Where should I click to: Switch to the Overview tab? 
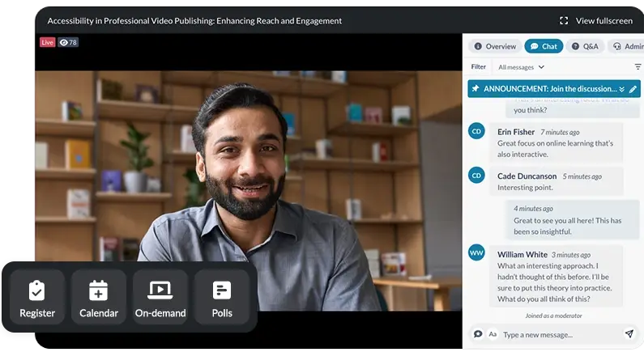tap(495, 46)
